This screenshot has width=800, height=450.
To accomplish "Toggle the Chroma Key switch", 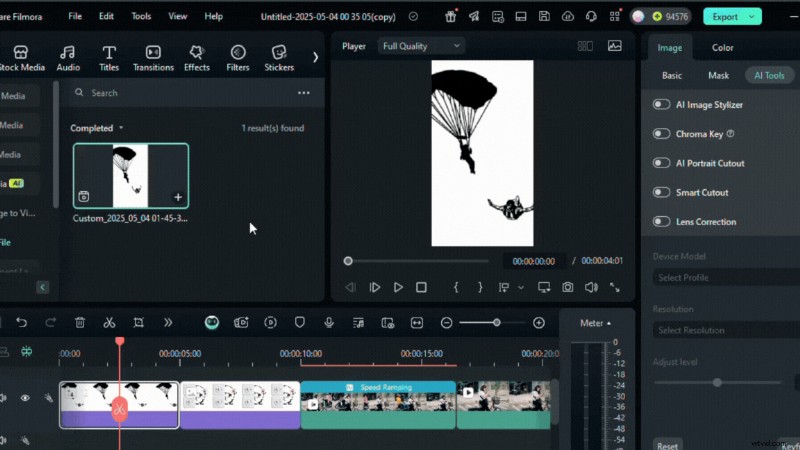I will click(661, 134).
